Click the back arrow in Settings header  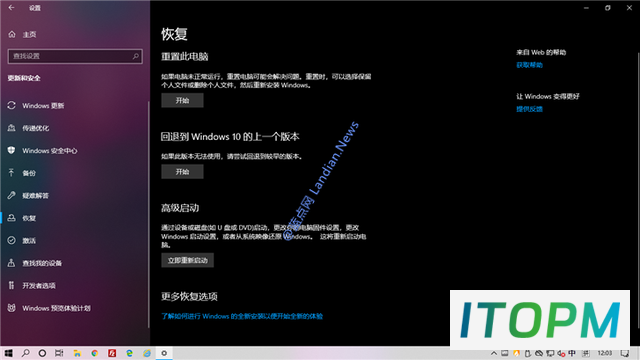tap(11, 8)
